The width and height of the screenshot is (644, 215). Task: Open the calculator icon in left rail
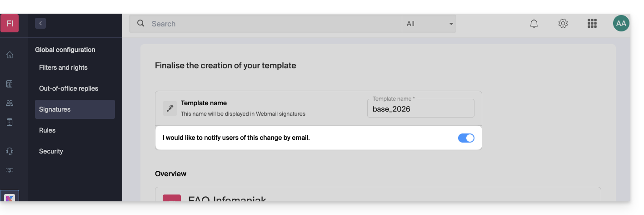coord(10,84)
